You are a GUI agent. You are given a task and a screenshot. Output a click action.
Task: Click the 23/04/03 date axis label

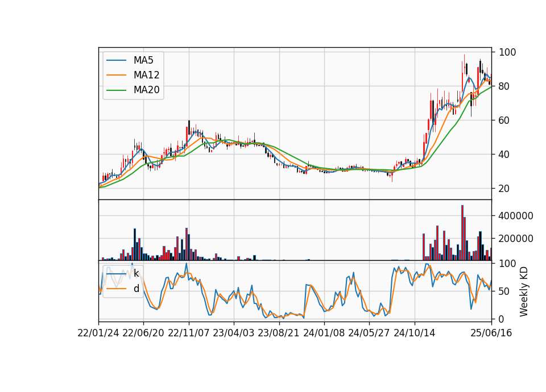click(x=233, y=333)
